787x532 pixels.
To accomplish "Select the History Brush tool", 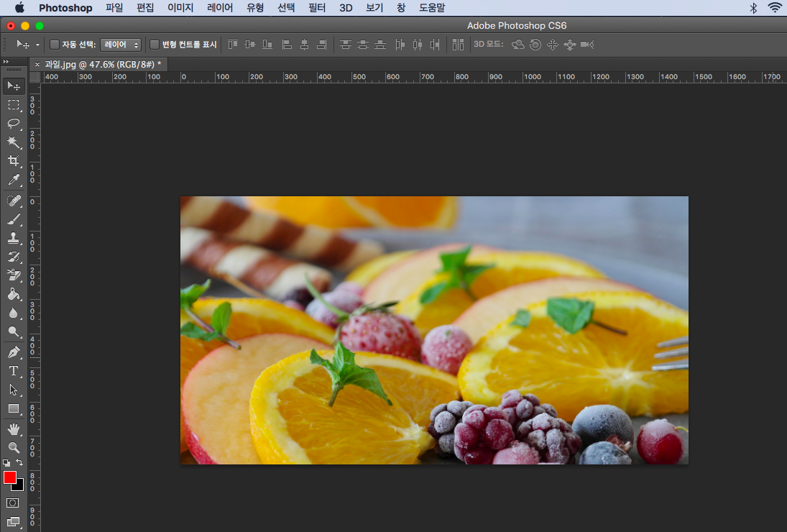I will 14,257.
